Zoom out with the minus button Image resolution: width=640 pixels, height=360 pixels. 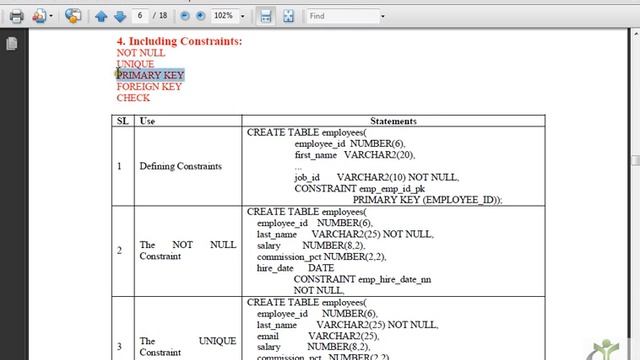185,16
